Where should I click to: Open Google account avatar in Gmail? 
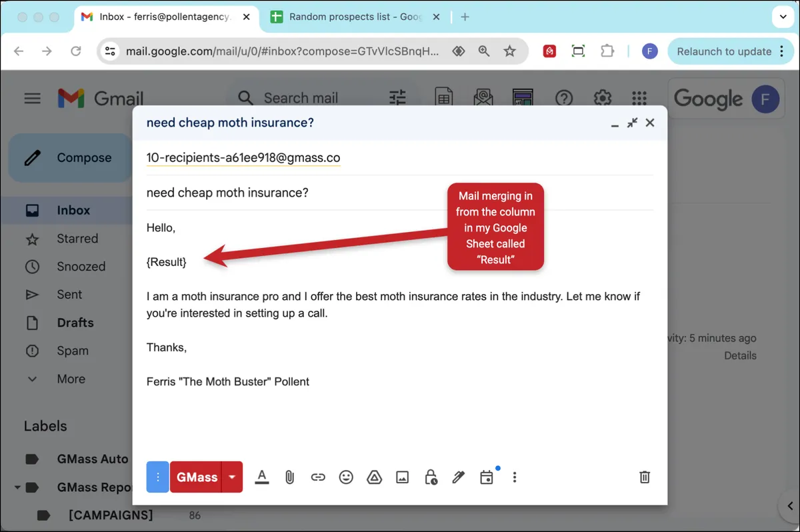tap(765, 99)
